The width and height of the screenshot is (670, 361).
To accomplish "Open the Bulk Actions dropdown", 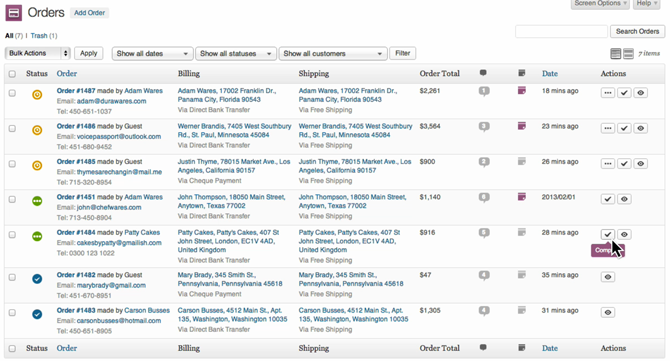I will (38, 53).
